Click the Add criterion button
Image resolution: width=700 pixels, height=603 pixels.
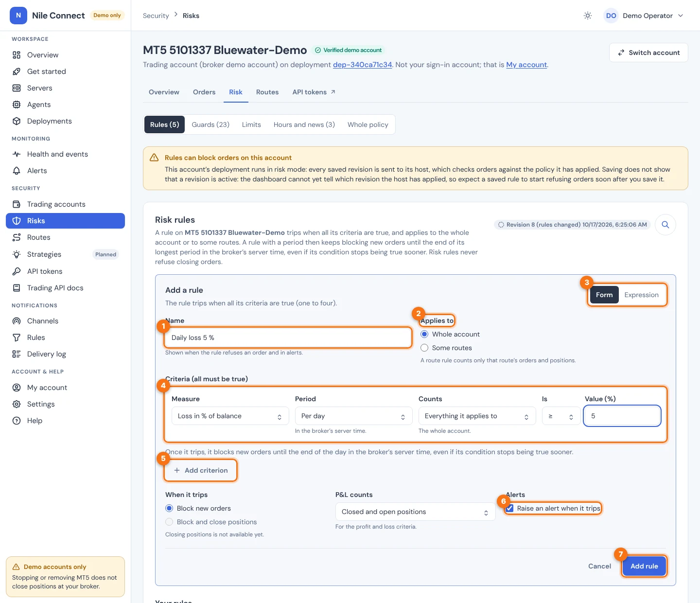click(200, 470)
